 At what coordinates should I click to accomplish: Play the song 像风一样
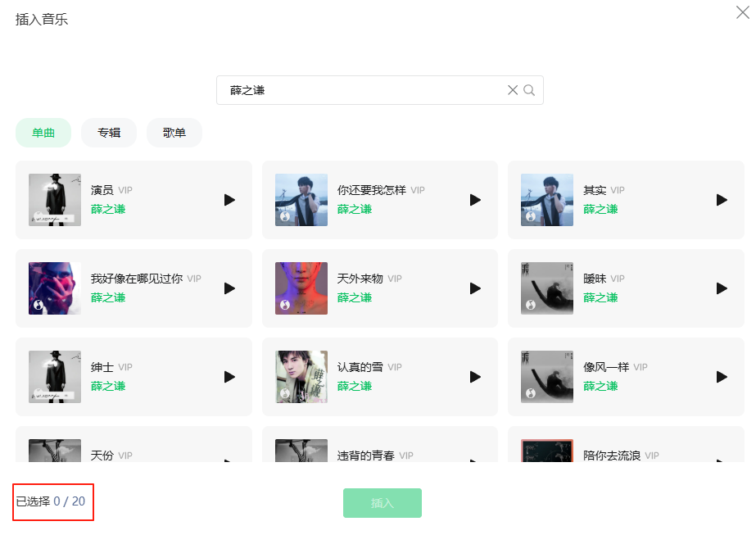[x=722, y=377]
